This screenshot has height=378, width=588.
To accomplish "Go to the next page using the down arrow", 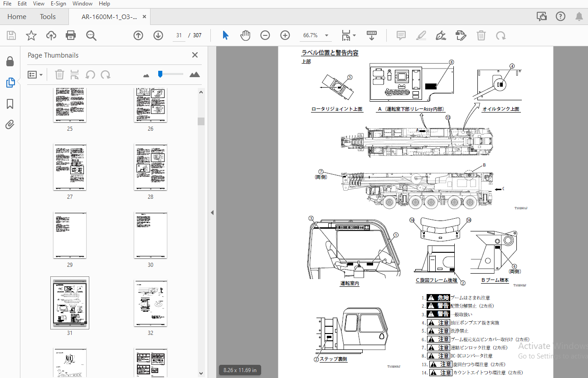I will [x=158, y=35].
